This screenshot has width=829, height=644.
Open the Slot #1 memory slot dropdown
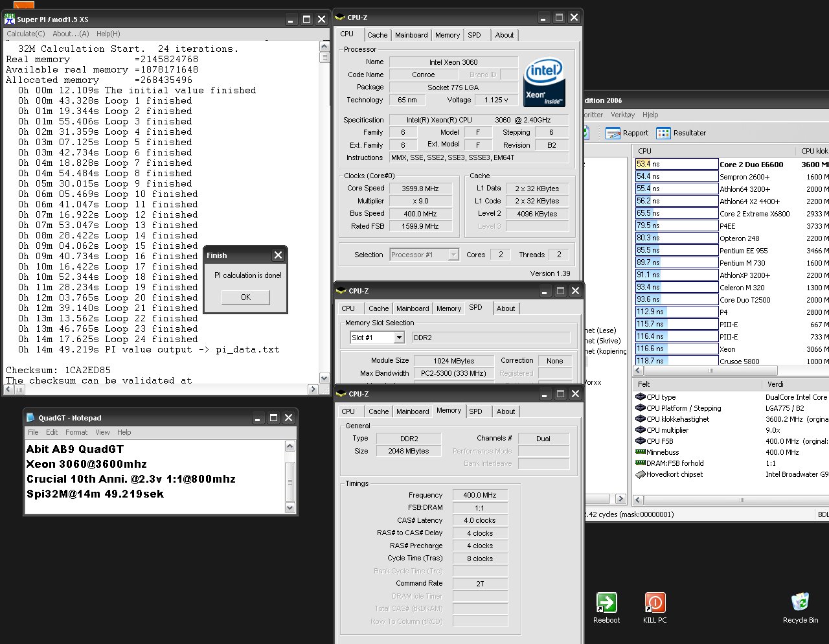[399, 338]
